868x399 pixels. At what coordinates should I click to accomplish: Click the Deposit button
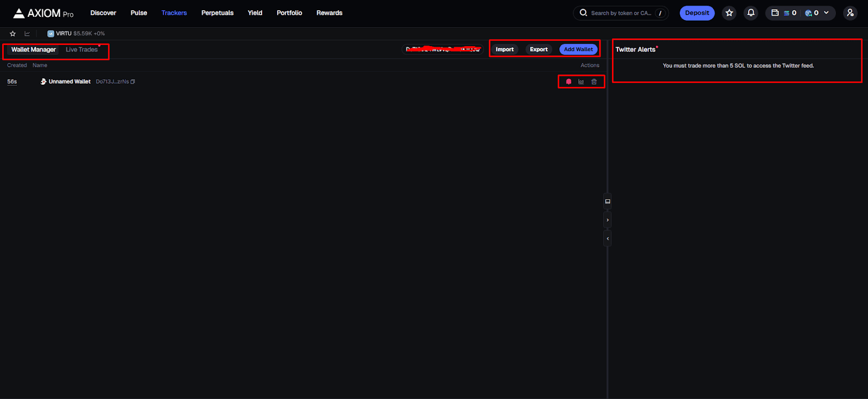click(x=697, y=13)
